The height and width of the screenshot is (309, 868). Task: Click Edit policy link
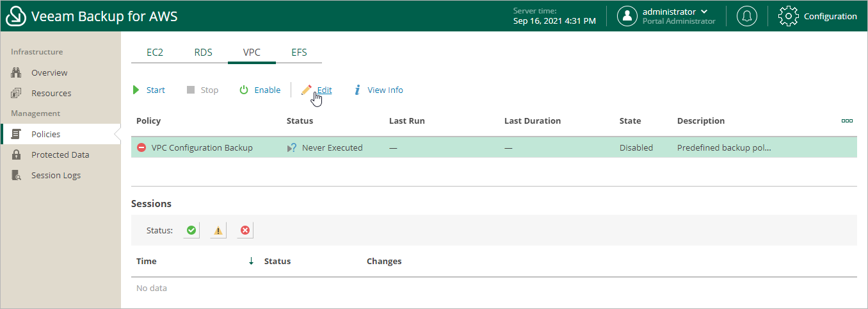324,90
